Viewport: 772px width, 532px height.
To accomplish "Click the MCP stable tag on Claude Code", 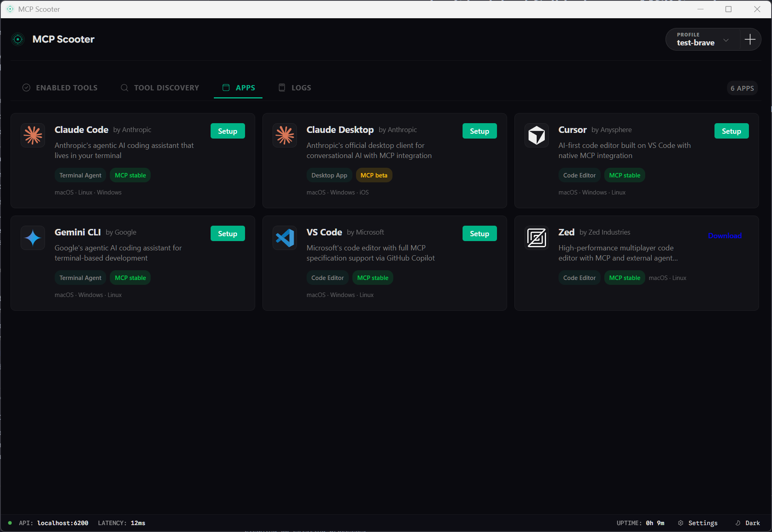I will pyautogui.click(x=130, y=175).
